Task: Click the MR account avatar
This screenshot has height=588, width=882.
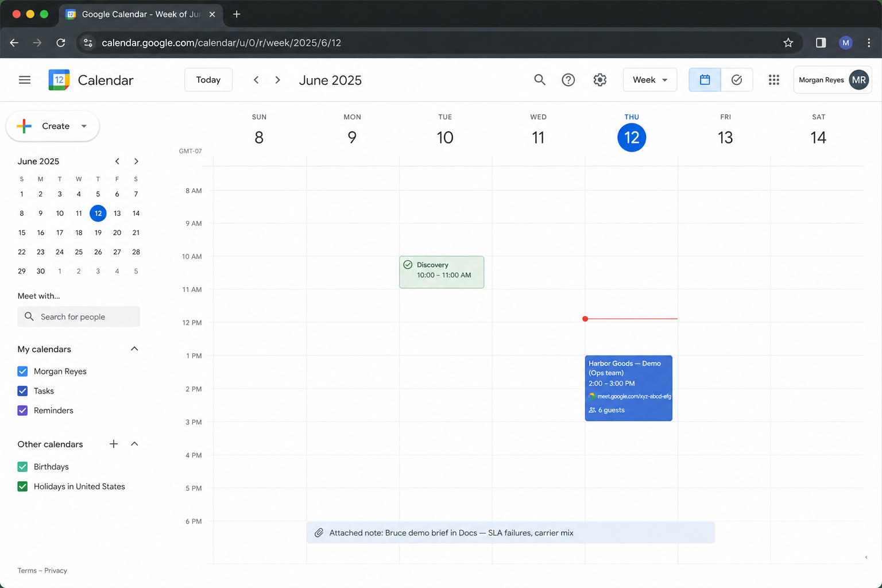Action: pyautogui.click(x=859, y=80)
